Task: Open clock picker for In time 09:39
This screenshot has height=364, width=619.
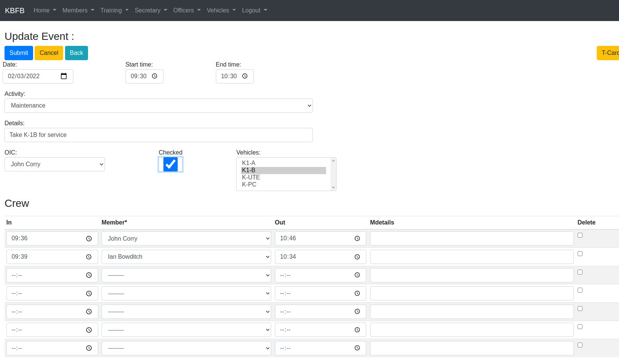Action: tap(89, 257)
